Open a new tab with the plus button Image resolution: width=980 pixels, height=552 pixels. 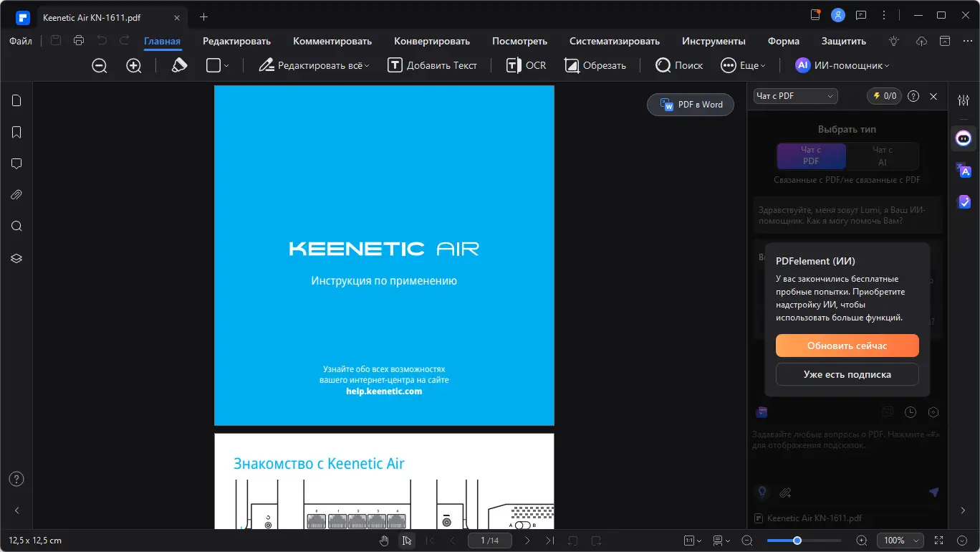(x=204, y=16)
